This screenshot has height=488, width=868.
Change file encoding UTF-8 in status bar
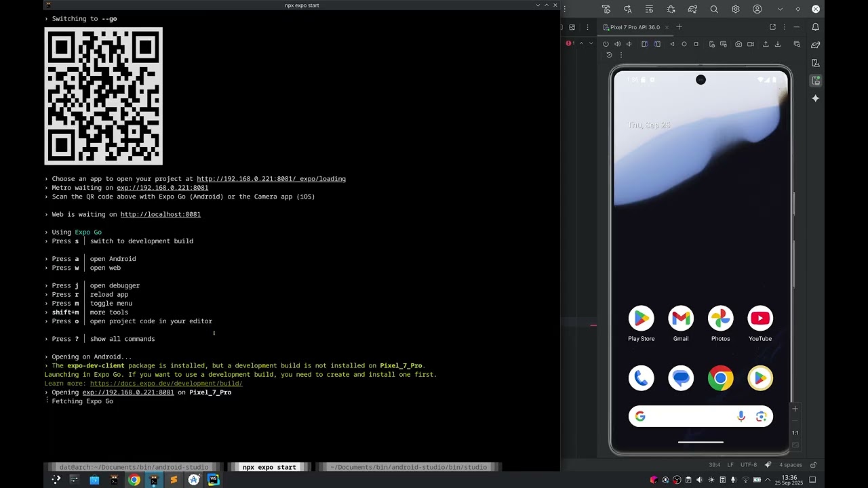click(x=749, y=465)
